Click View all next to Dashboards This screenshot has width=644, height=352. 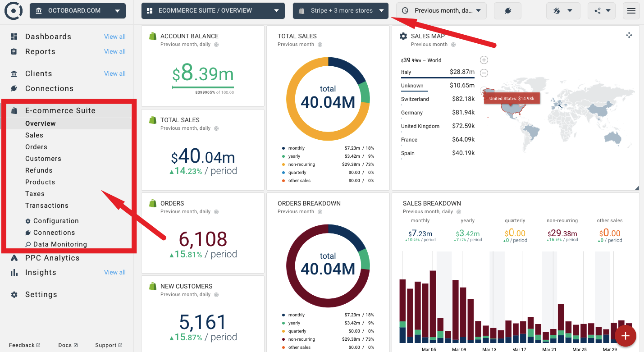115,37
